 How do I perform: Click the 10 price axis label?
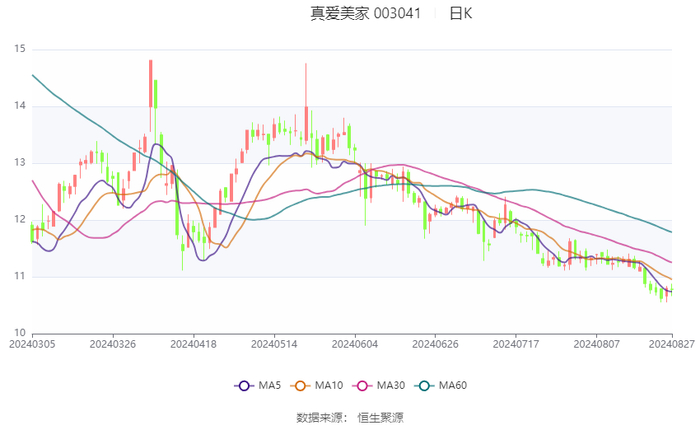(20, 333)
